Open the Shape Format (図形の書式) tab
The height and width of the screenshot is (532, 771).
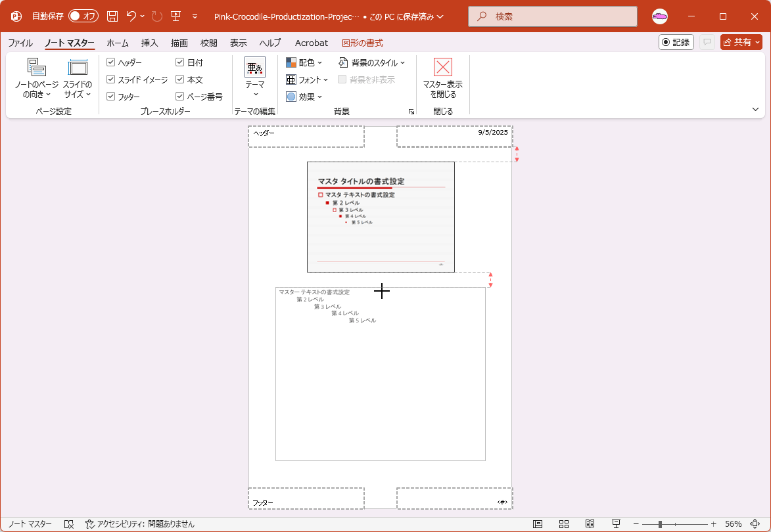click(x=362, y=43)
